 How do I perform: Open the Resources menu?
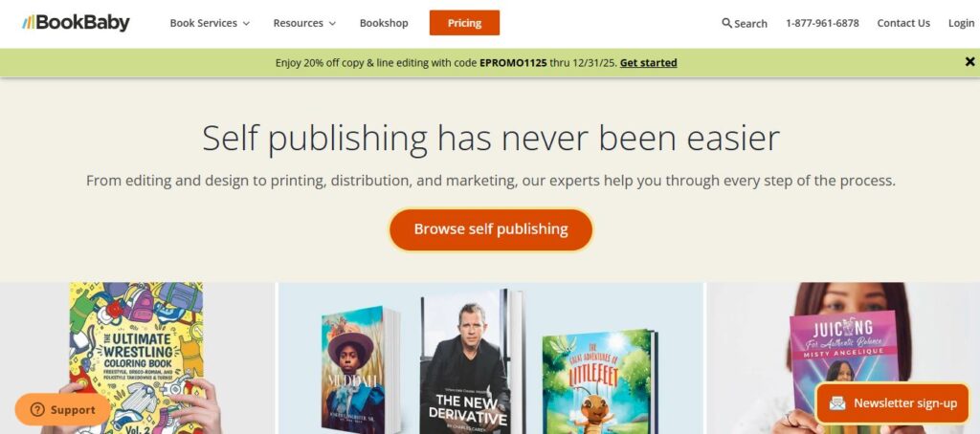pos(304,23)
